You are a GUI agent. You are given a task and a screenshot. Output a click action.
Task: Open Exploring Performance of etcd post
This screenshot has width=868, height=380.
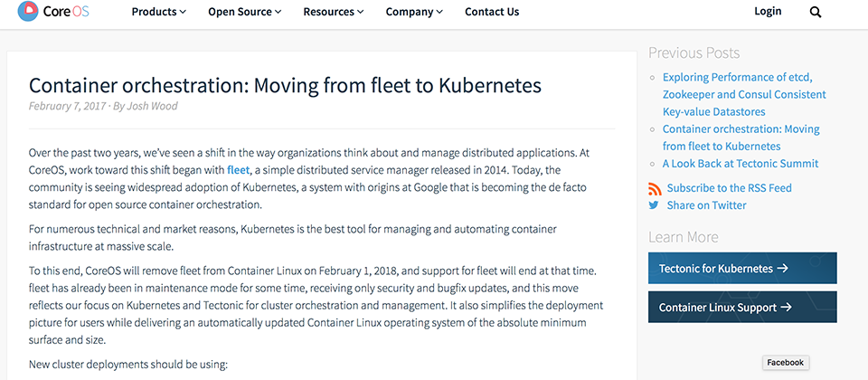744,94
